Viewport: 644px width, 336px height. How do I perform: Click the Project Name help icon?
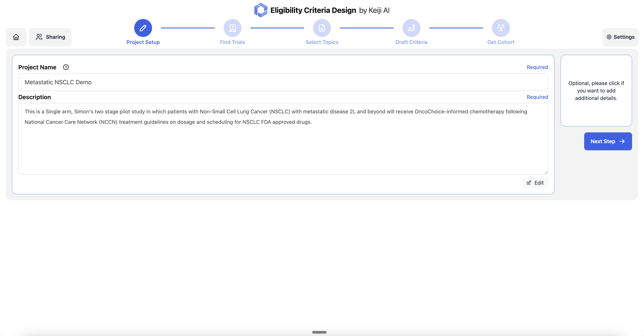click(66, 67)
